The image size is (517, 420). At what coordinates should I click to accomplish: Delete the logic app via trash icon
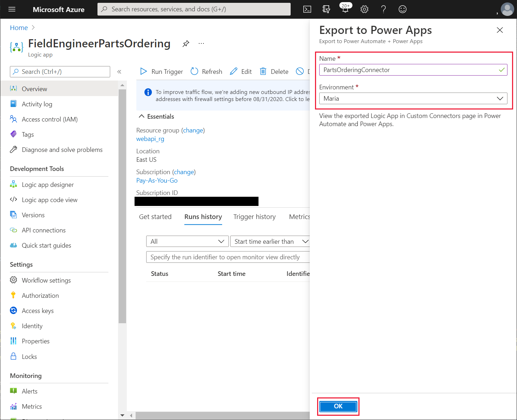coord(274,71)
